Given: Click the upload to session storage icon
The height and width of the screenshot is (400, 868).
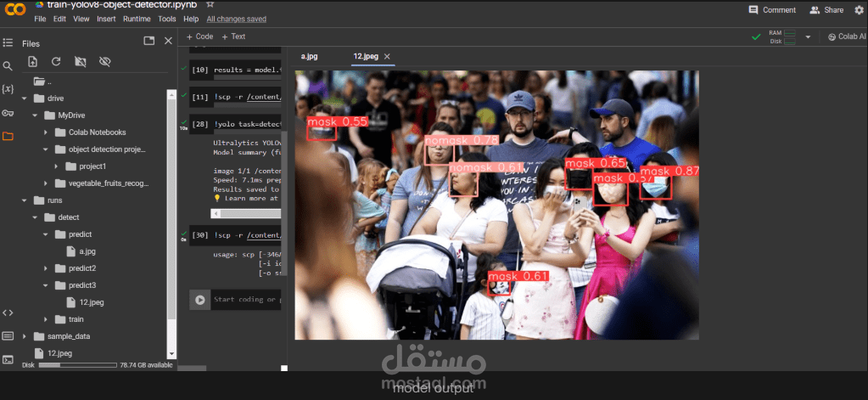Looking at the screenshot, I should pos(32,61).
